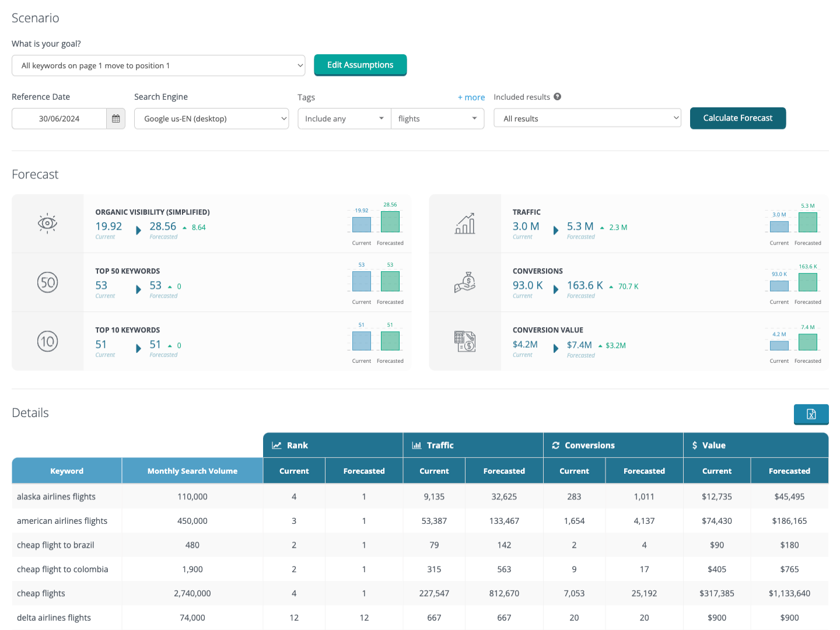
Task: Export details via the spreadsheet icon button
Action: pos(811,414)
